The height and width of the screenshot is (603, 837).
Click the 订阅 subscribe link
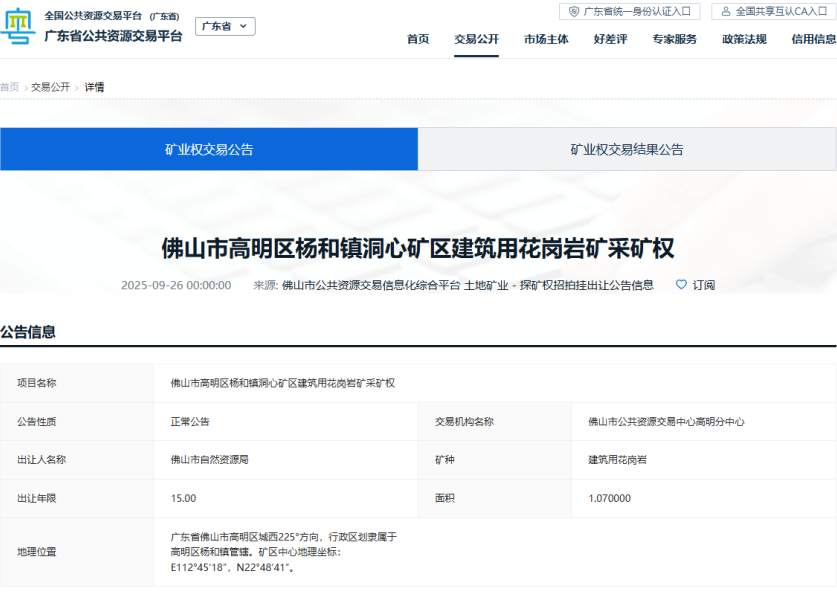pyautogui.click(x=703, y=285)
